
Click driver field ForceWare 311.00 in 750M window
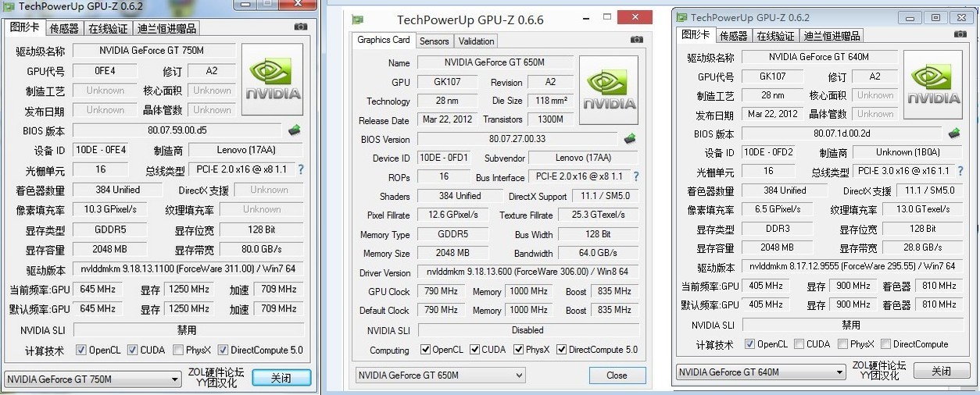(188, 269)
